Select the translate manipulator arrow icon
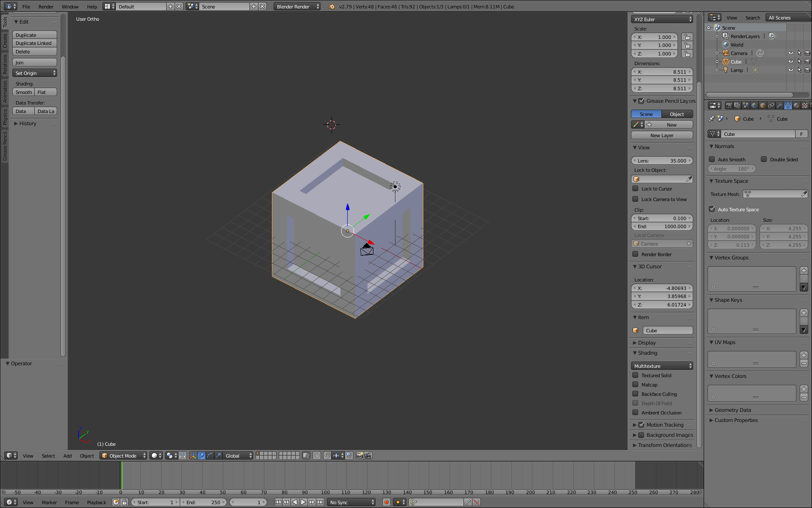812x508 pixels. pos(201,456)
